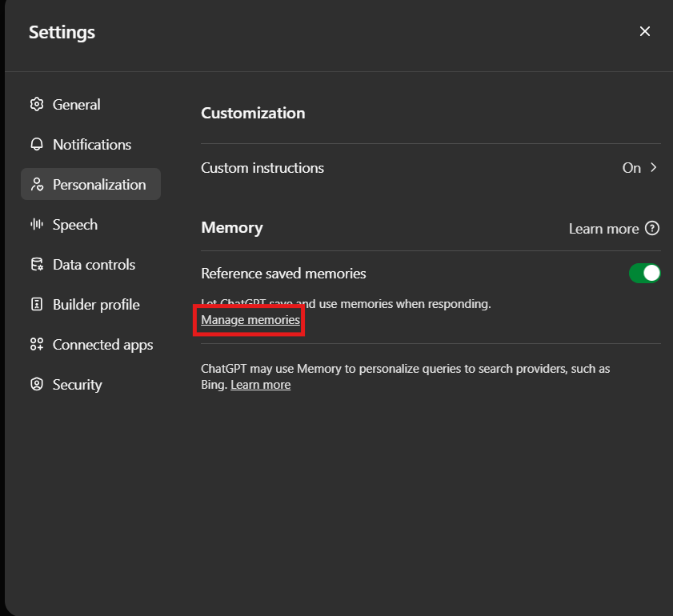Click the question mark help icon
The height and width of the screenshot is (616, 673).
tap(652, 229)
